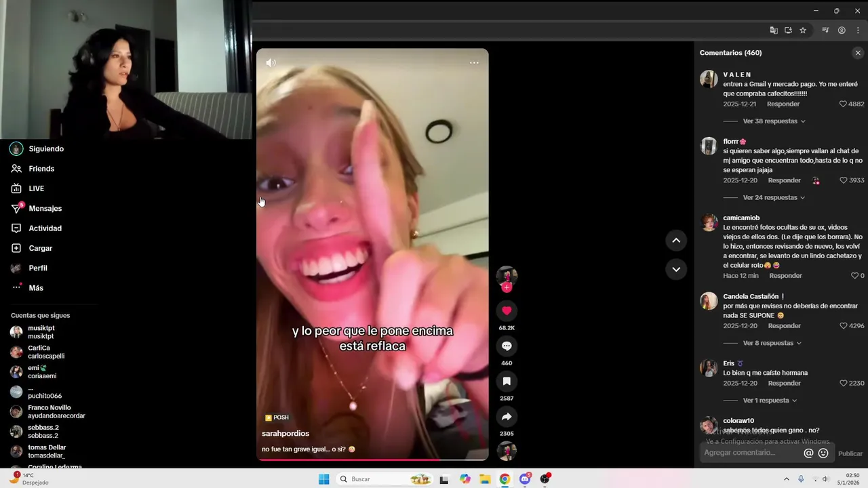Like florrr's comment with 3933 likes
Viewport: 868px width, 488px height.
843,180
